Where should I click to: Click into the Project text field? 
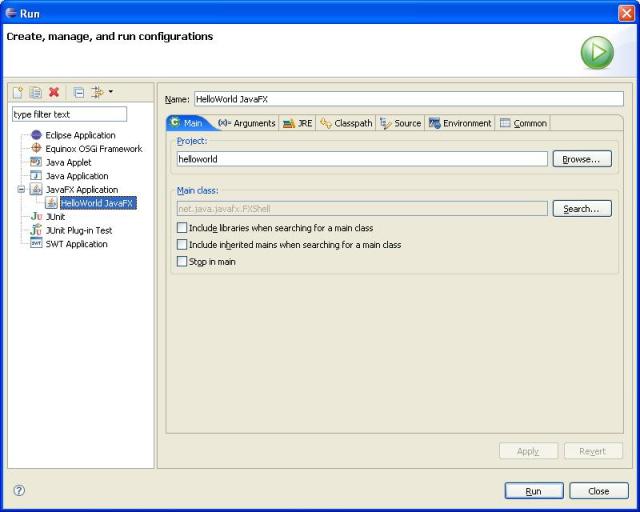tap(362, 159)
